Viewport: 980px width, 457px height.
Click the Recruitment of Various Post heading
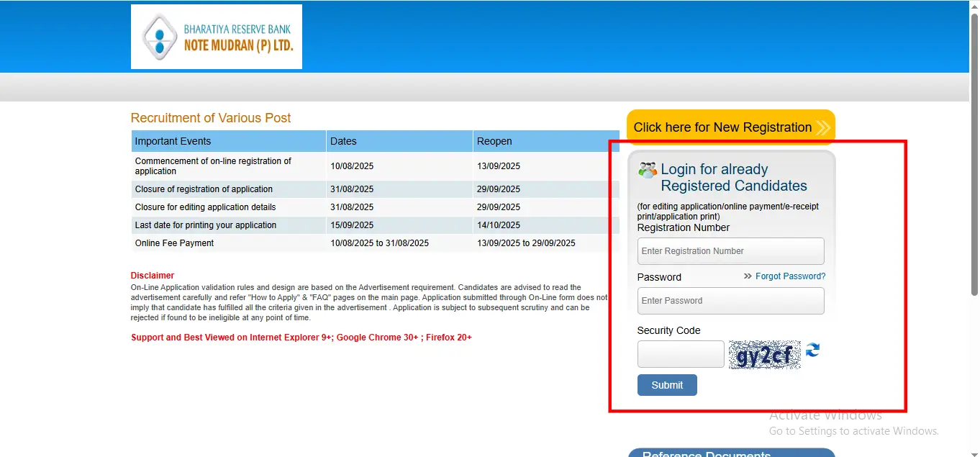click(x=211, y=118)
